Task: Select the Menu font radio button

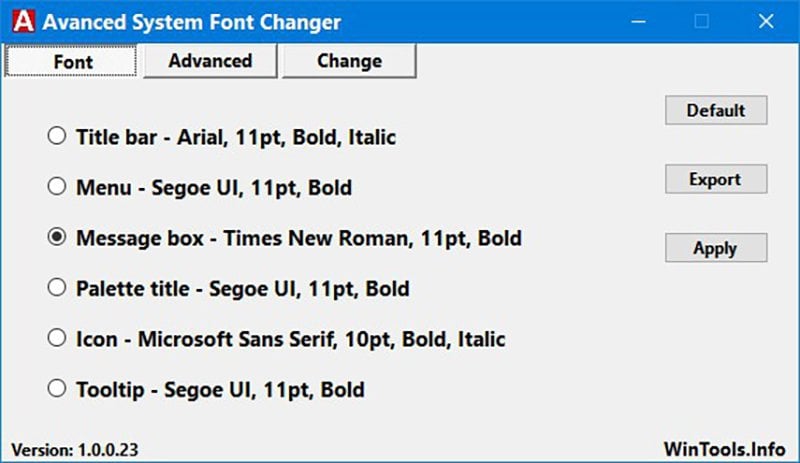Action: pos(57,186)
